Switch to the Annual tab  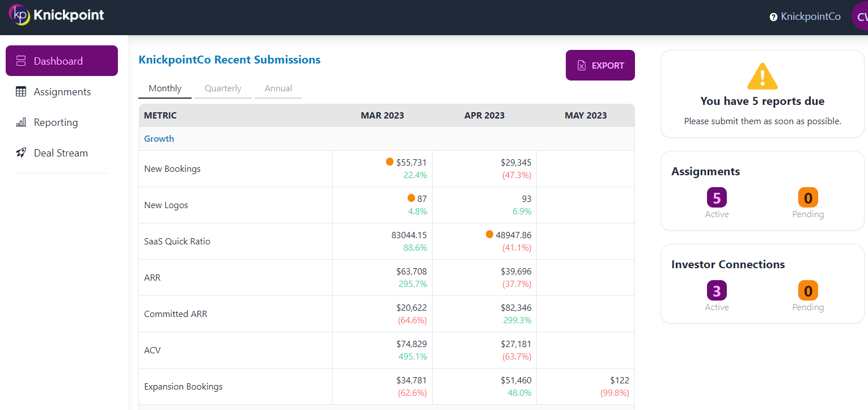click(278, 88)
